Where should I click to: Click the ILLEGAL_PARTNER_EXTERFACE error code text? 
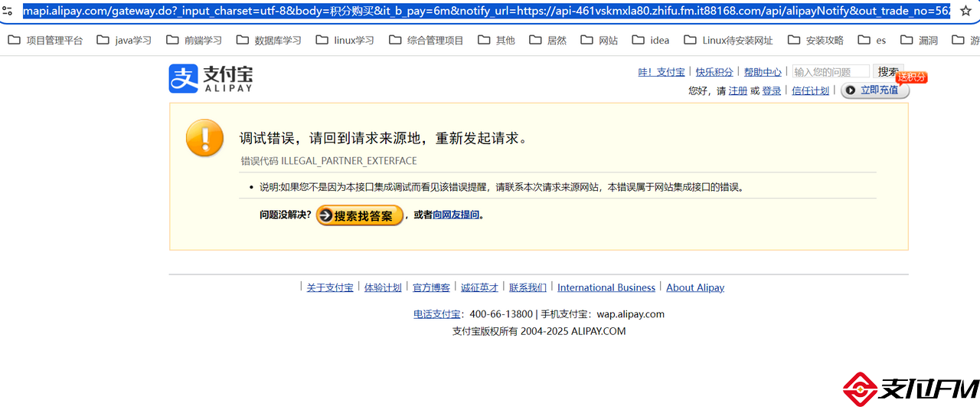tap(349, 161)
